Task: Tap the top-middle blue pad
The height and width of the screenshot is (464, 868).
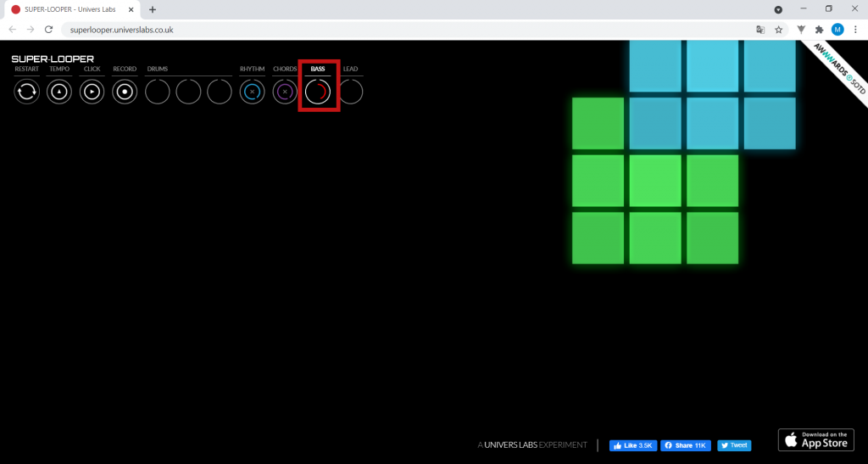Action: coord(712,66)
